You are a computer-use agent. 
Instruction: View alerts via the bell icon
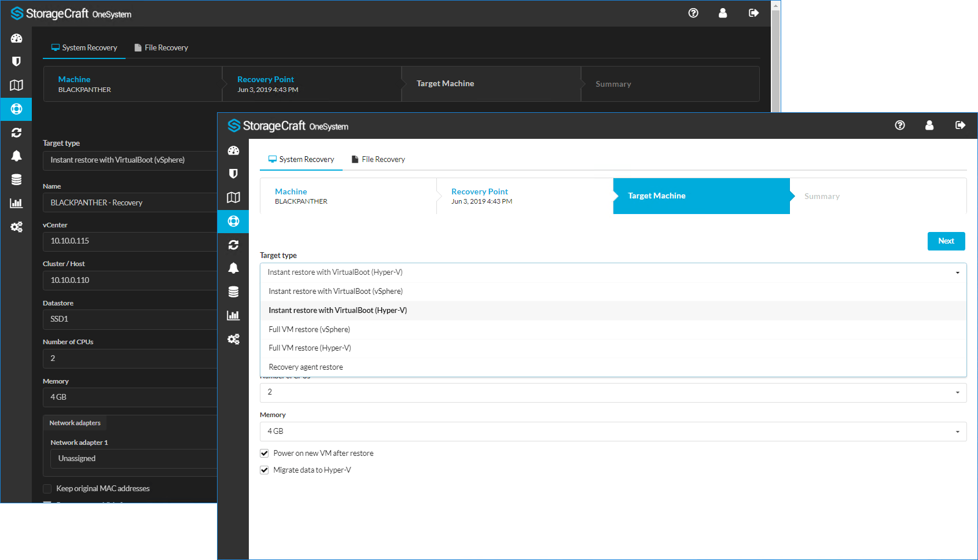click(x=233, y=268)
